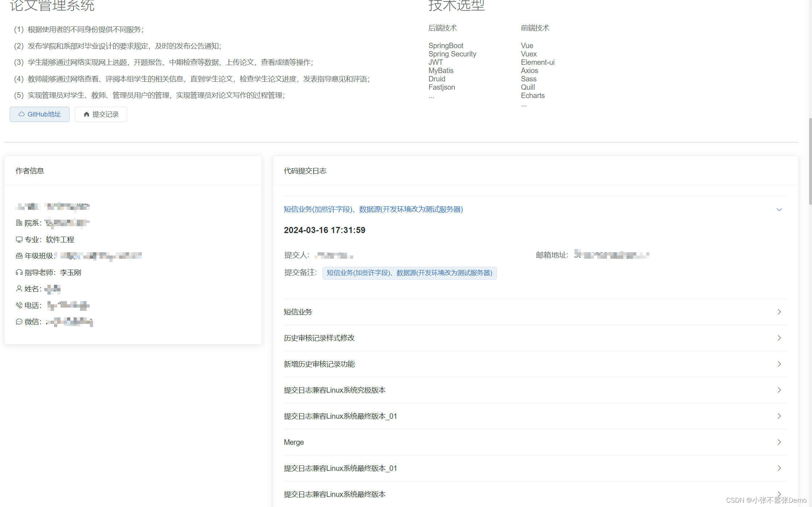Expand the Merge commit row
This screenshot has height=507, width=812.
coord(779,442)
